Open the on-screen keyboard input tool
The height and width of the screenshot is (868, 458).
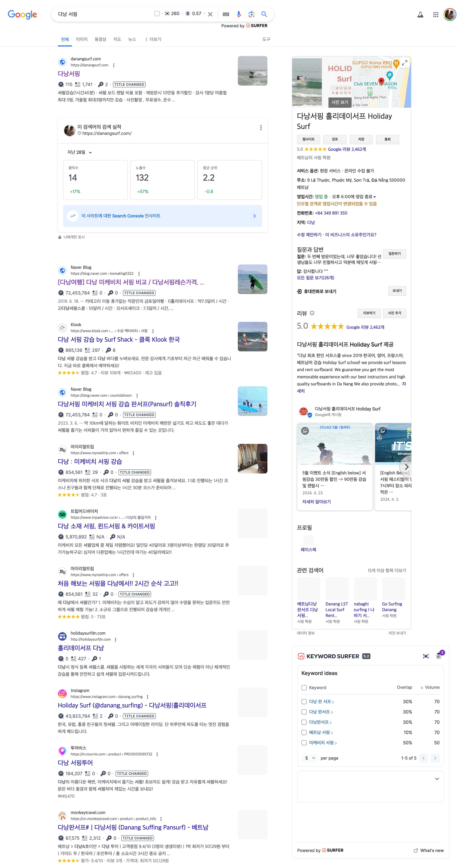tap(226, 14)
